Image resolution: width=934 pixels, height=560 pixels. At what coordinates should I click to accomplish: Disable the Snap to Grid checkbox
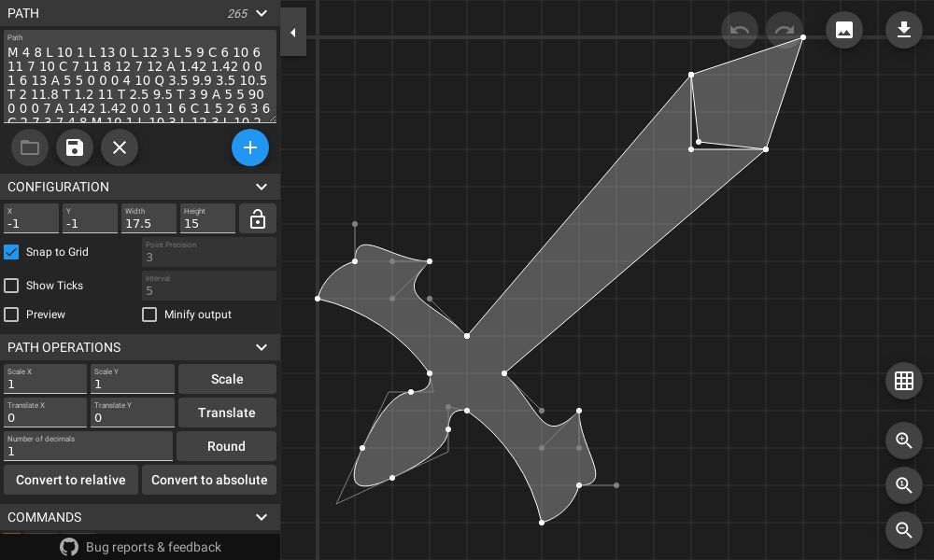coord(11,252)
